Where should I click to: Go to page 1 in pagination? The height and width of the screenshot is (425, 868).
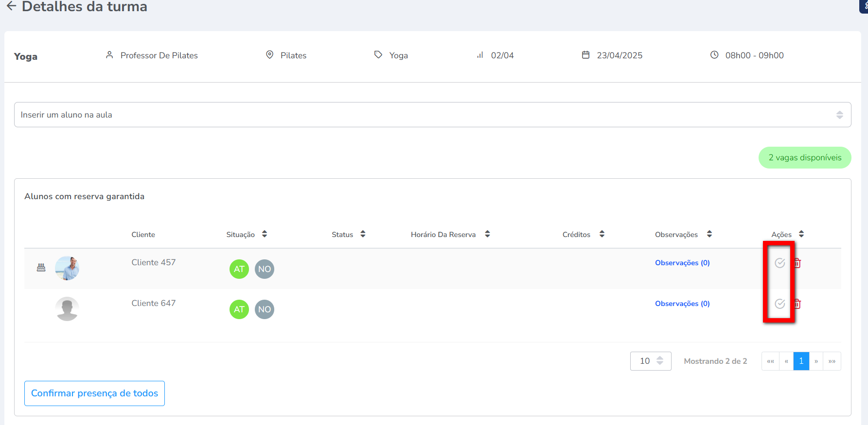(801, 361)
